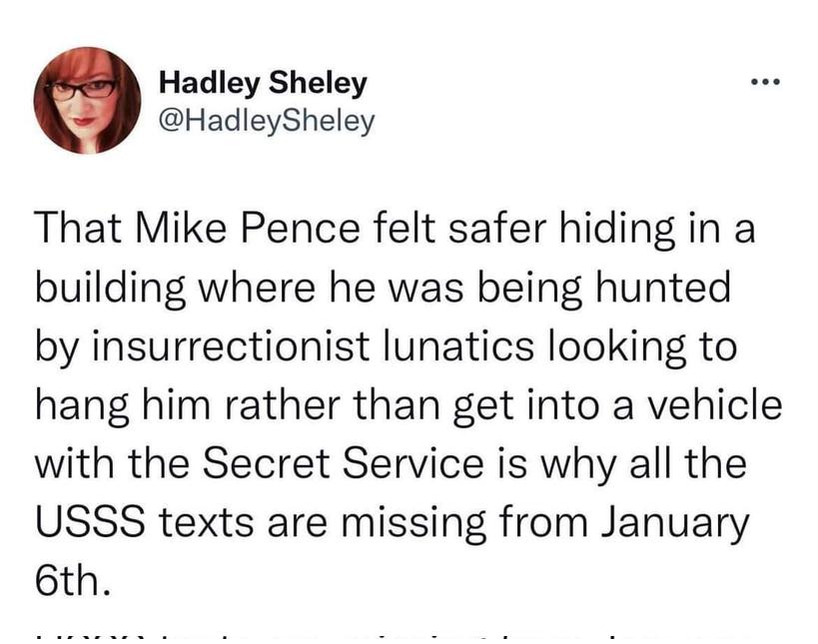Click the word "January" in the tweet

coord(675,523)
